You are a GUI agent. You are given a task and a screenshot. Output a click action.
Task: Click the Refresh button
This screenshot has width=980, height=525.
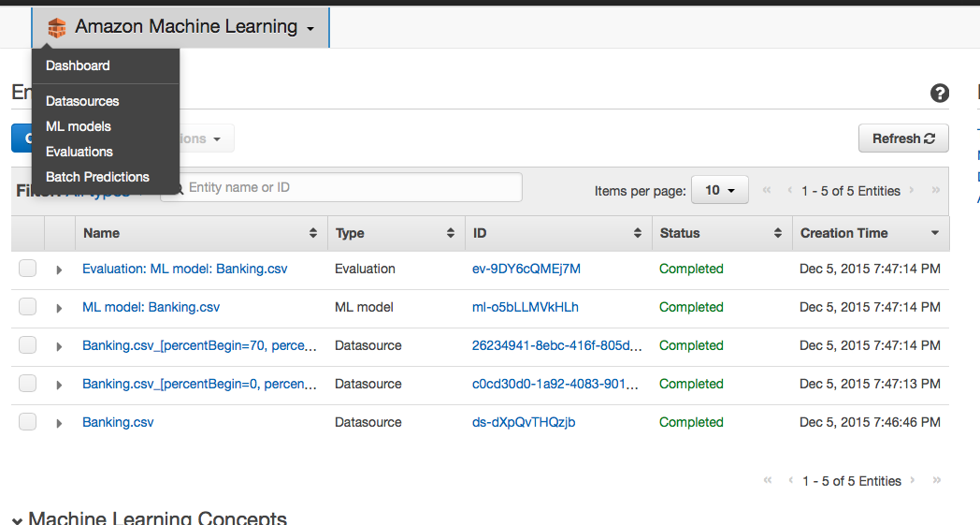902,139
